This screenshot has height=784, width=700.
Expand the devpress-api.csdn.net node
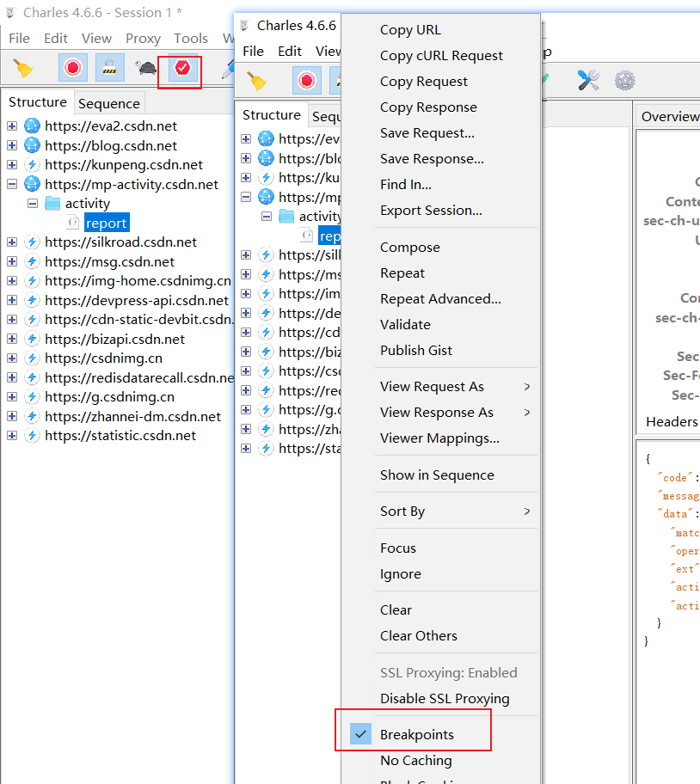tap(12, 300)
